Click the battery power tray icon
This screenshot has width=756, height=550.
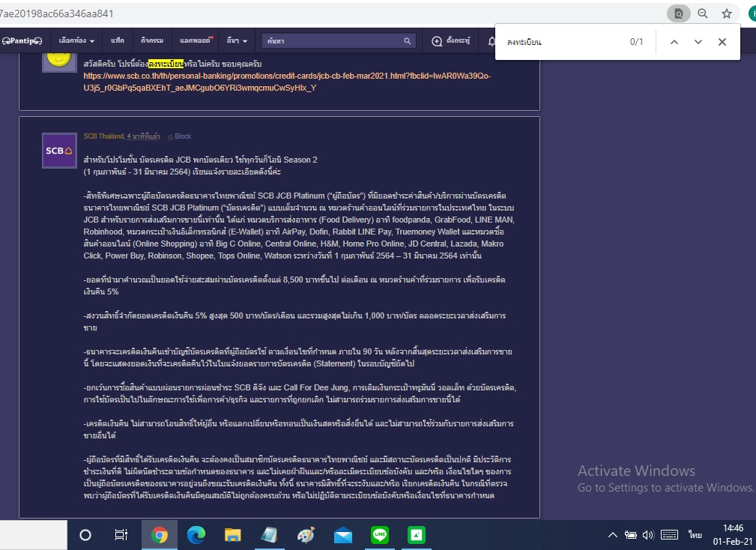click(631, 535)
